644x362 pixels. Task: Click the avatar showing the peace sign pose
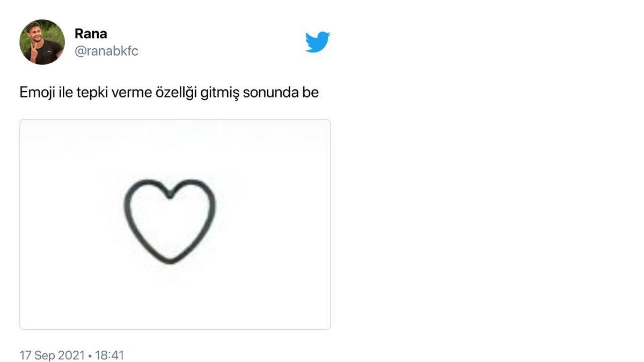point(43,40)
